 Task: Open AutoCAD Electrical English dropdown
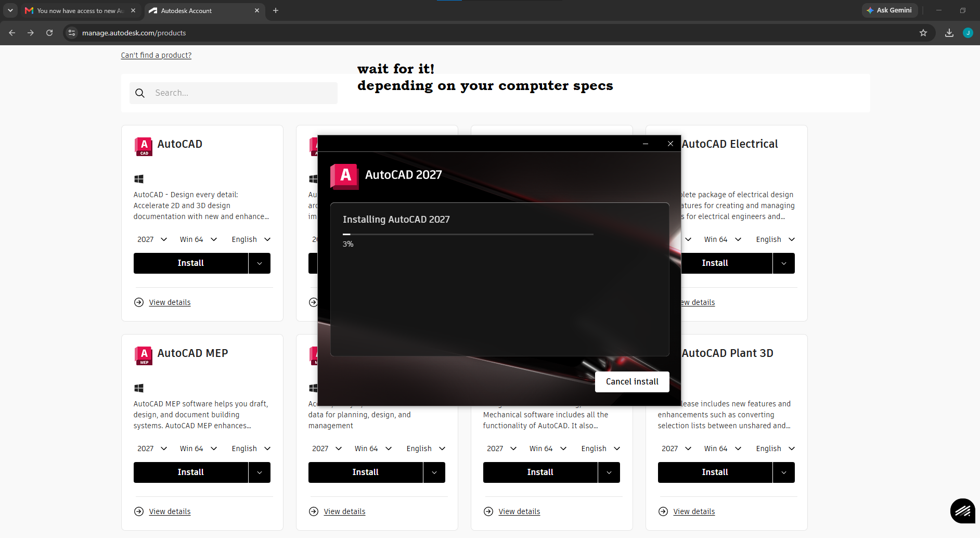(x=776, y=239)
